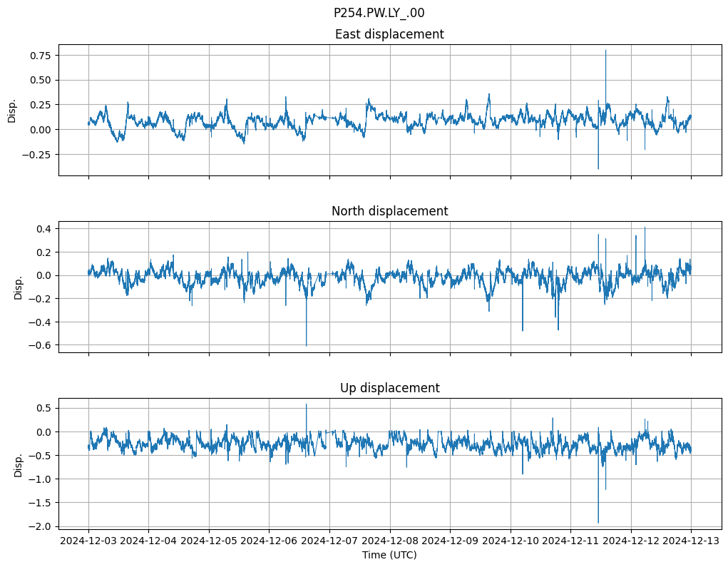728x567 pixels.
Task: Pick the 2024-12-05 date tick label
Action: (209, 541)
